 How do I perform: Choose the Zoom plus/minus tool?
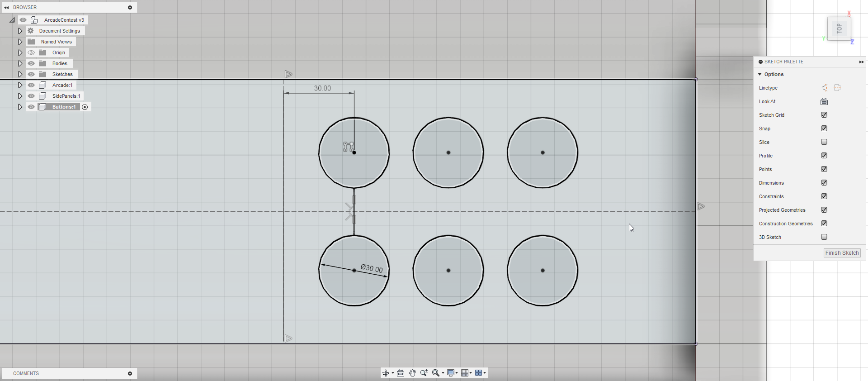point(424,373)
